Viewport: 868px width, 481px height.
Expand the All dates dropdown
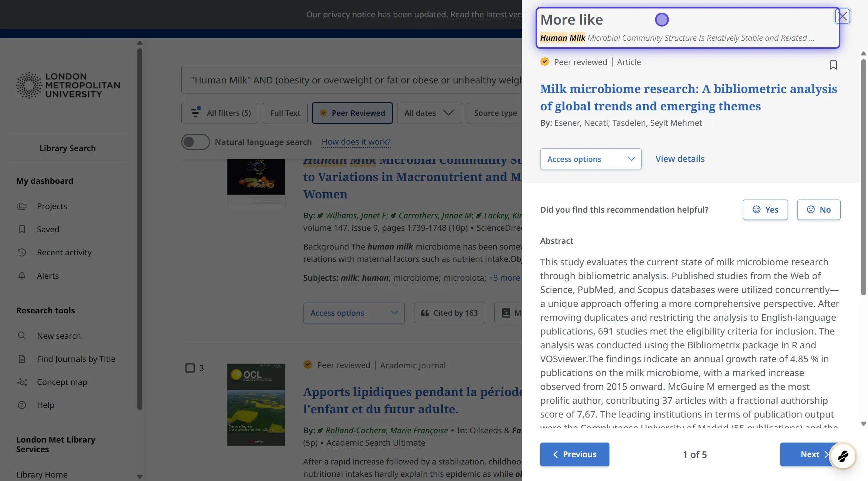click(429, 113)
